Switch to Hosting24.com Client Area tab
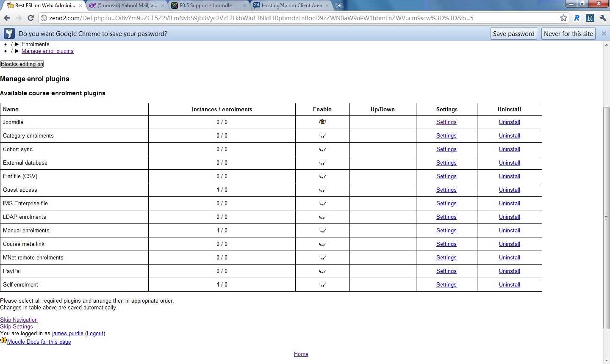Image resolution: width=610 pixels, height=364 pixels. coord(291,6)
